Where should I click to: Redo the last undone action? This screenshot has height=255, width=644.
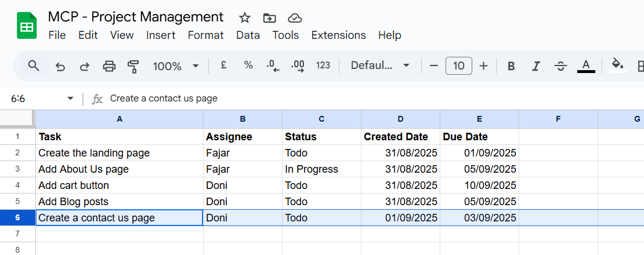85,66
